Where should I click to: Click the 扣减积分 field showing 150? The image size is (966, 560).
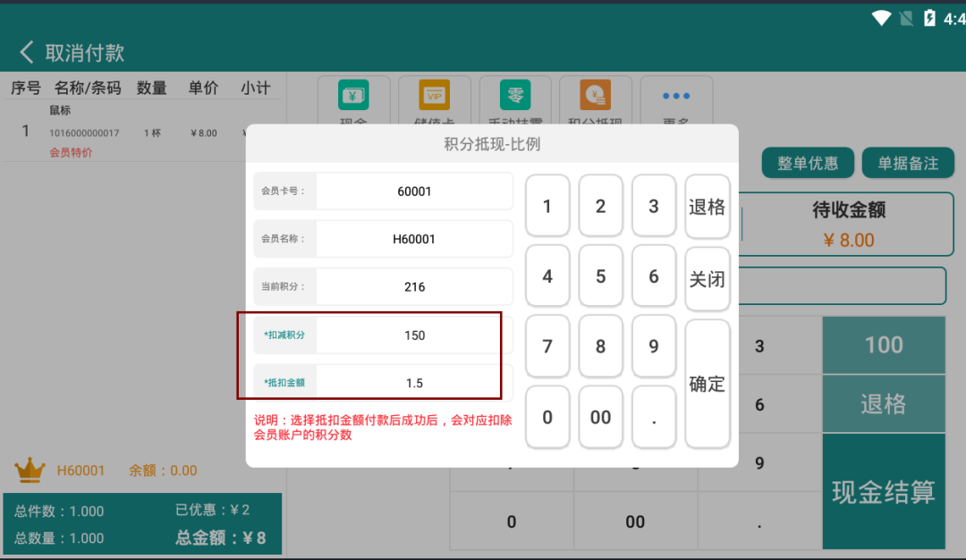pyautogui.click(x=414, y=335)
